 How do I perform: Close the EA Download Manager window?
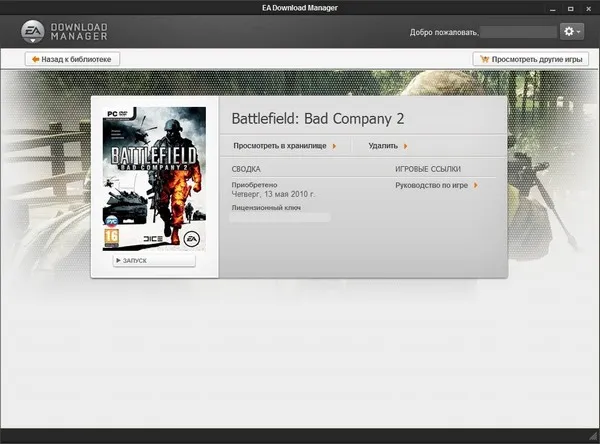pos(587,8)
